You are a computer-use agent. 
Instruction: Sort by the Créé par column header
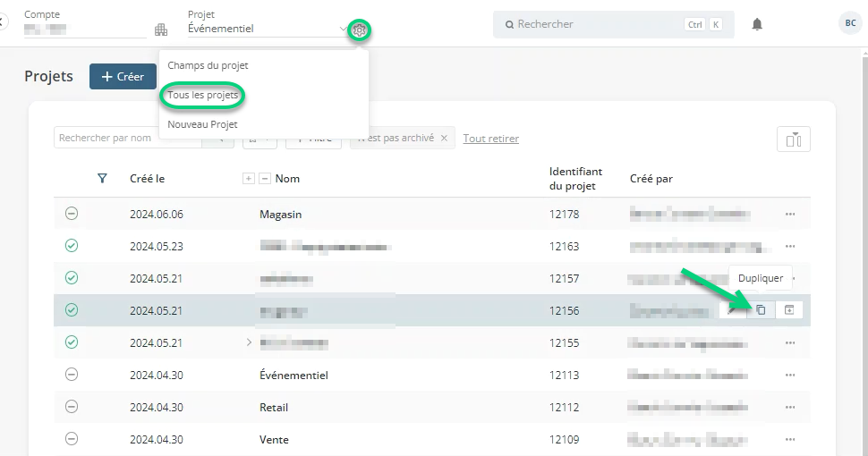coord(651,179)
